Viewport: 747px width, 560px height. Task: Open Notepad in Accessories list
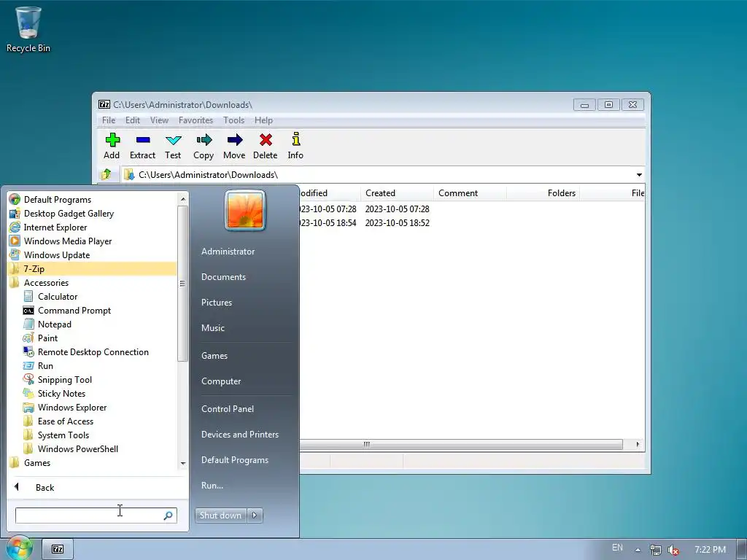(54, 324)
